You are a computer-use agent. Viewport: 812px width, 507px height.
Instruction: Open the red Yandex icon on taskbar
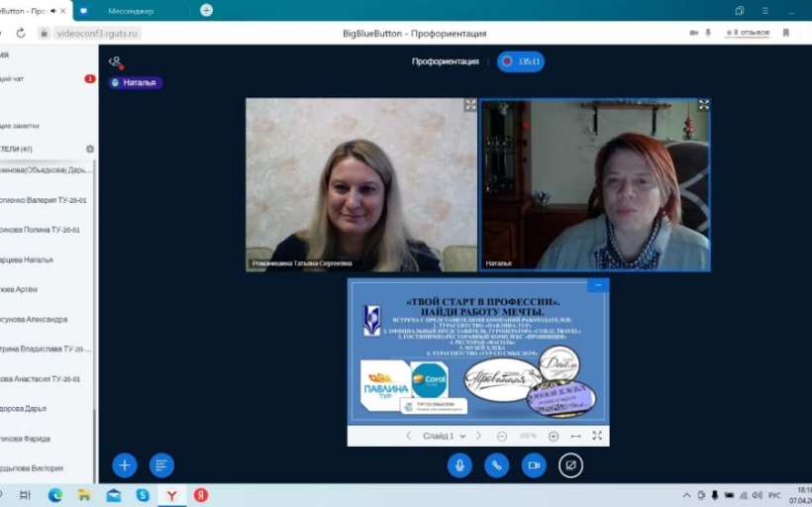201,495
